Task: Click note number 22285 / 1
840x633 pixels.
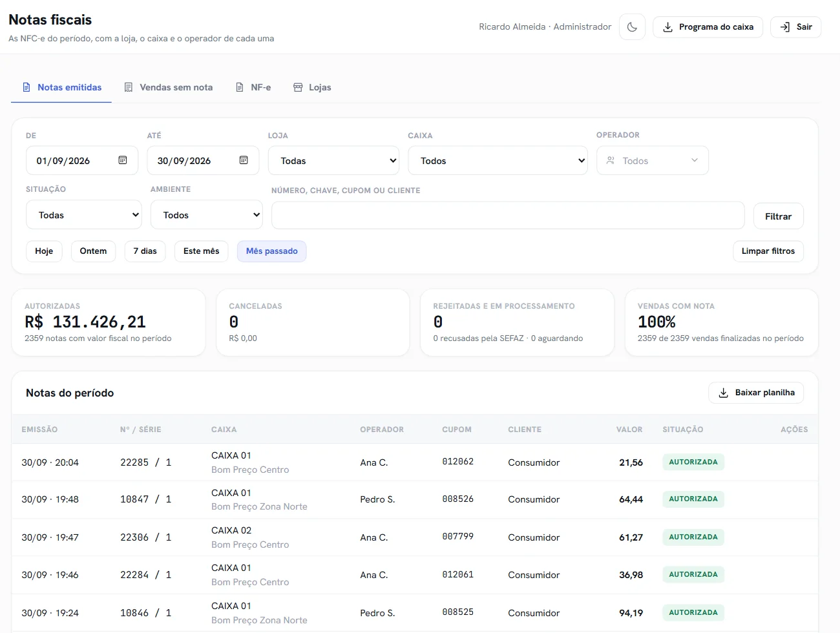Action: click(145, 462)
